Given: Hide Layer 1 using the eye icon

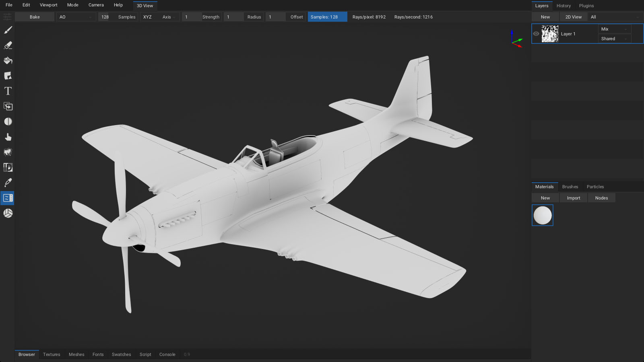Looking at the screenshot, I should 536,34.
